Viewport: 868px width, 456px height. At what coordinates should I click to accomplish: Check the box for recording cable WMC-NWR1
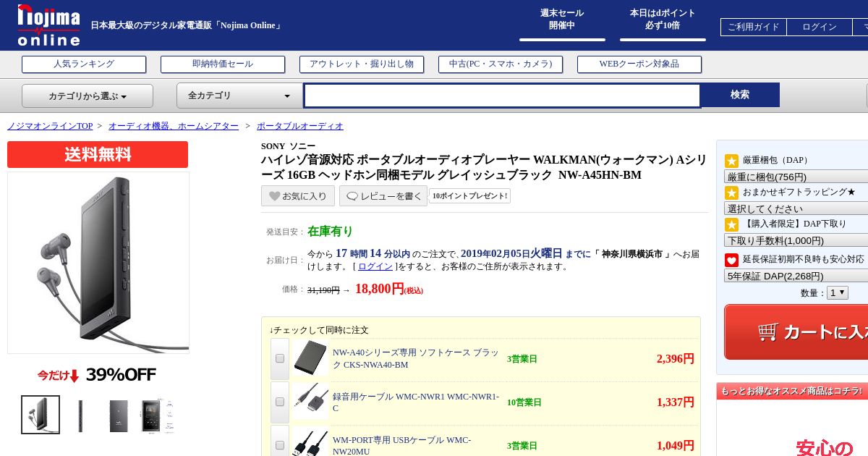click(x=280, y=402)
